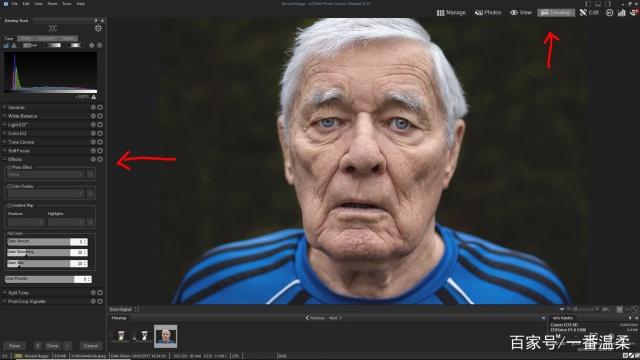
Task: Open the Photo Effect dropdown
Action: (46, 174)
